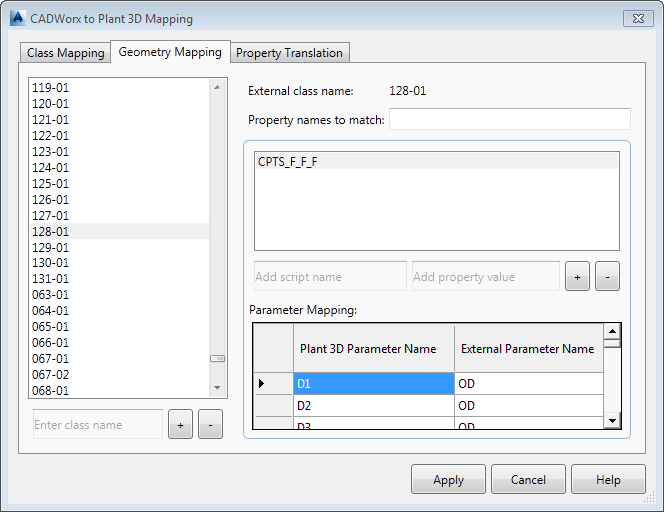Click the Add script name field

[329, 276]
